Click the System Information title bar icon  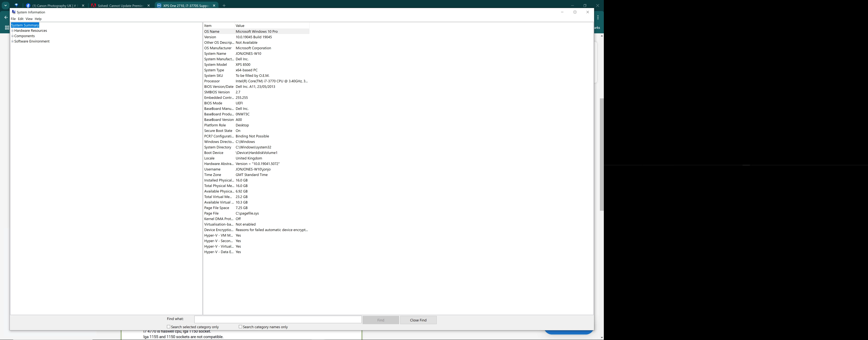coord(14,12)
